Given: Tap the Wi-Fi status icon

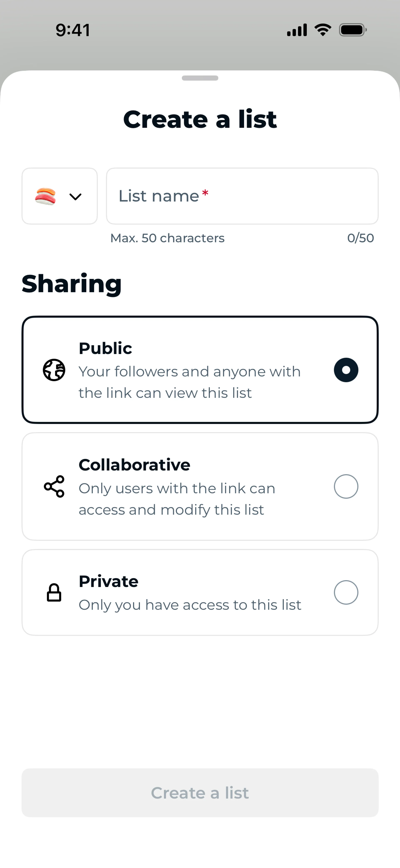Looking at the screenshot, I should point(322,30).
